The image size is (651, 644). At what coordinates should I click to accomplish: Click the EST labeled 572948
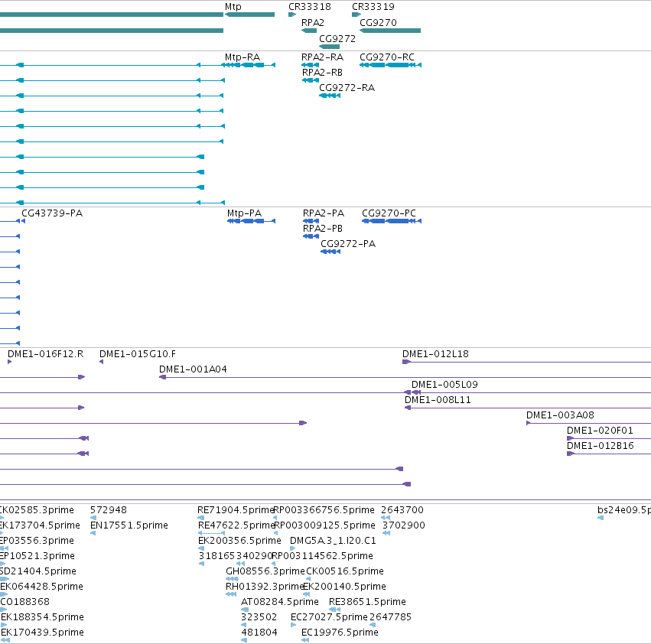click(x=93, y=519)
